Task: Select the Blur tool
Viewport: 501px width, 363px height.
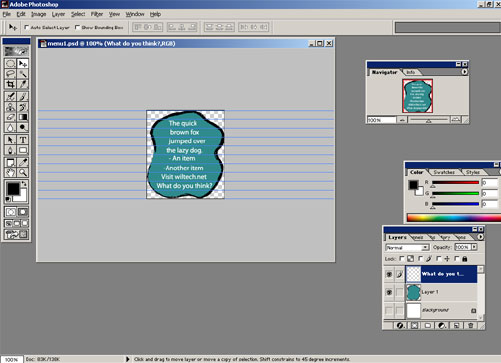Action: (10, 127)
